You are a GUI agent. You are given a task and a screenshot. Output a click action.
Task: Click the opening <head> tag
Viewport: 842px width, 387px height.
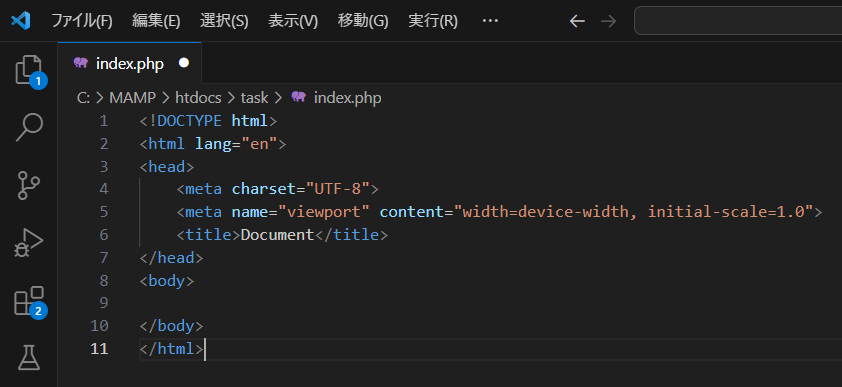167,166
